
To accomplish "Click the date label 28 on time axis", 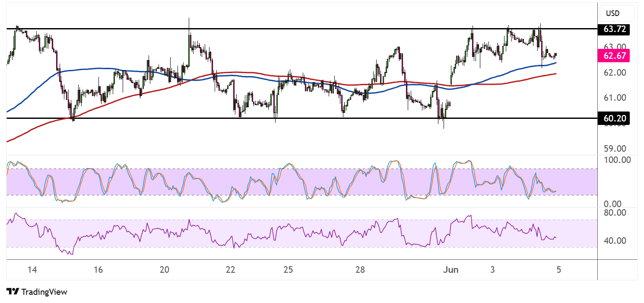I will pos(360,270).
